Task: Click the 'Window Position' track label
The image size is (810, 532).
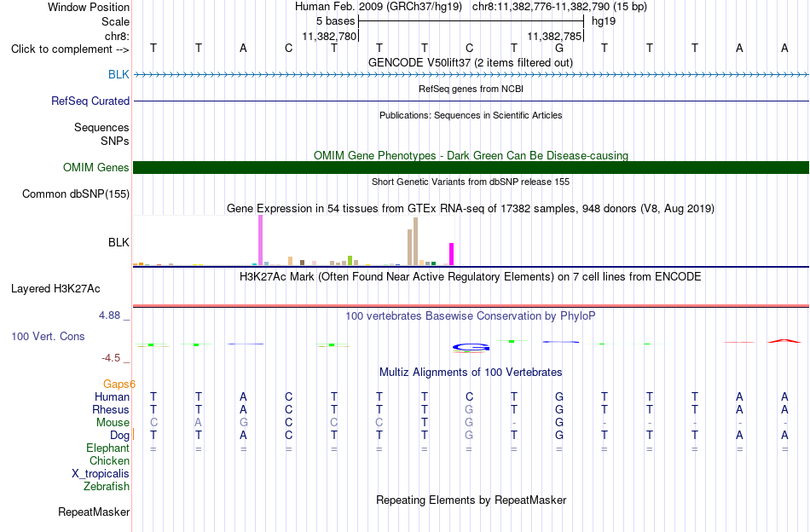Action: tap(89, 7)
